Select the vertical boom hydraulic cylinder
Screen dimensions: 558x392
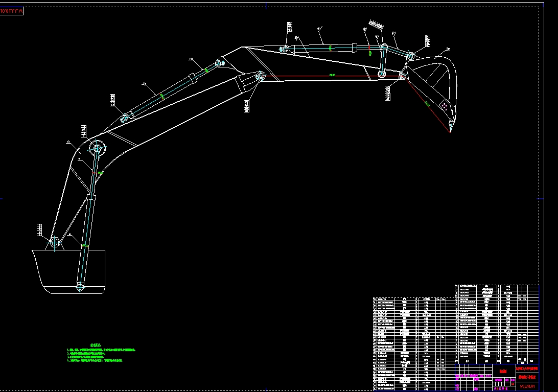click(x=88, y=217)
